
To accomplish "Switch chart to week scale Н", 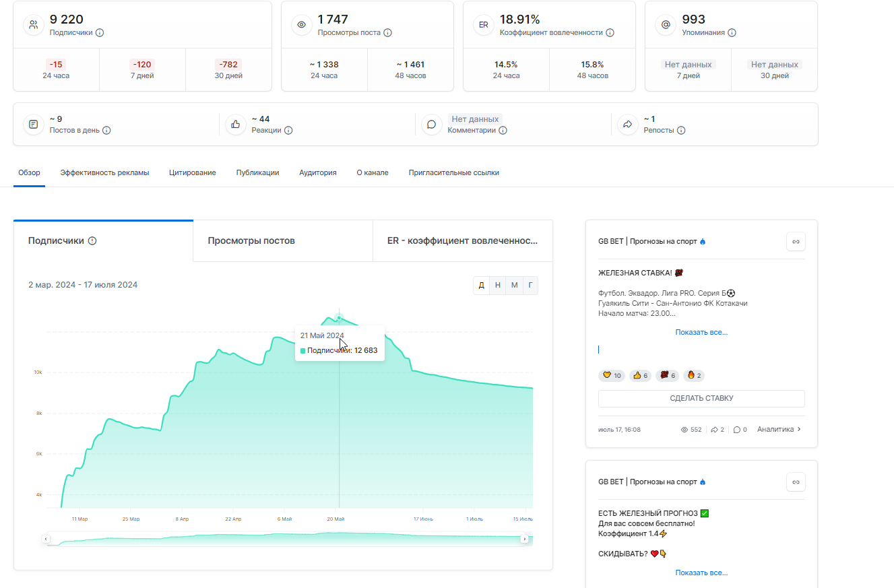I will pos(498,285).
